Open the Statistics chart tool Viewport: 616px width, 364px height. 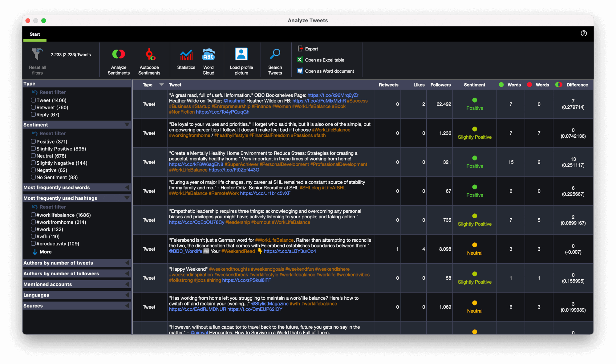pyautogui.click(x=186, y=59)
